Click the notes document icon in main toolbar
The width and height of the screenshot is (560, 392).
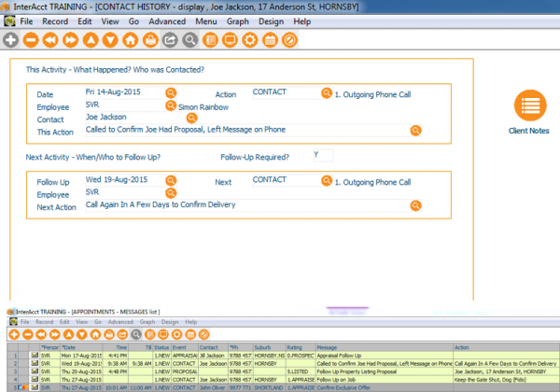point(210,40)
